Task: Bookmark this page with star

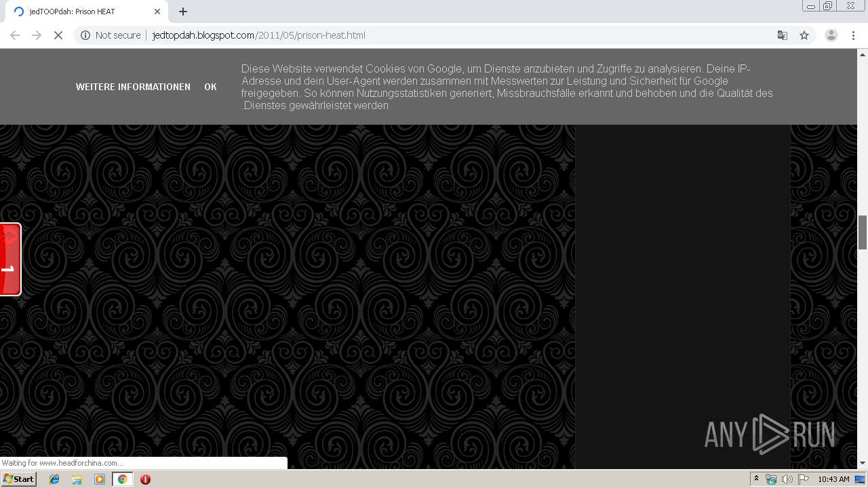Action: 804,35
